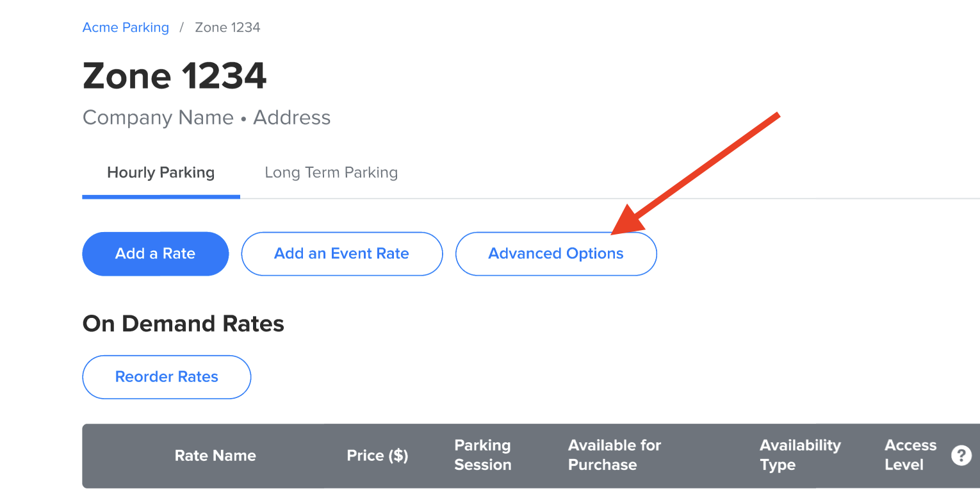Click the Reorder Rates button
The height and width of the screenshot is (491, 980).
pyautogui.click(x=167, y=377)
